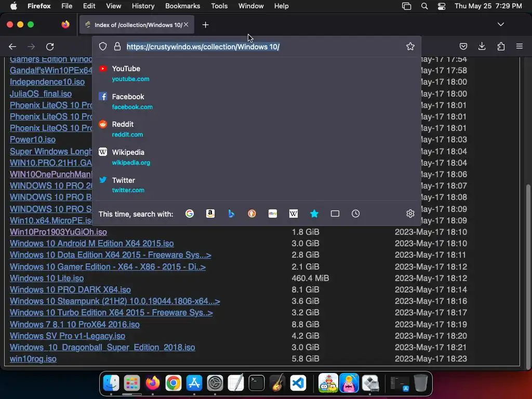Open Windows 7 8.1 10 ProX64 2016.iso
Viewport: 532px width, 399px height.
(x=75, y=324)
